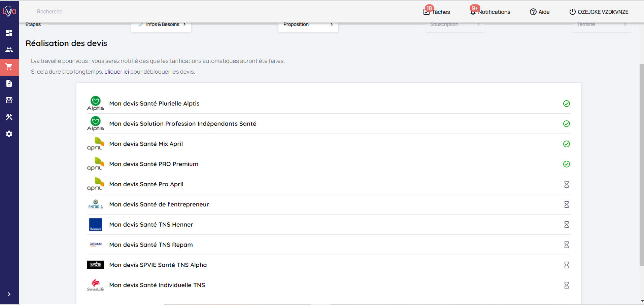The image size is (644, 305).
Task: Open the Infos & Besoins step
Action: pyautogui.click(x=162, y=25)
